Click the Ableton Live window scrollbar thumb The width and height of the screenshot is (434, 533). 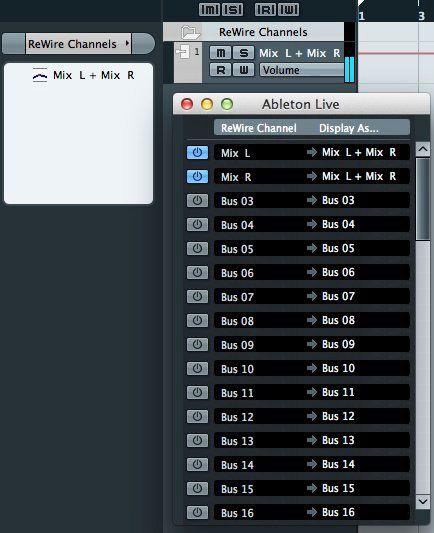(x=423, y=200)
